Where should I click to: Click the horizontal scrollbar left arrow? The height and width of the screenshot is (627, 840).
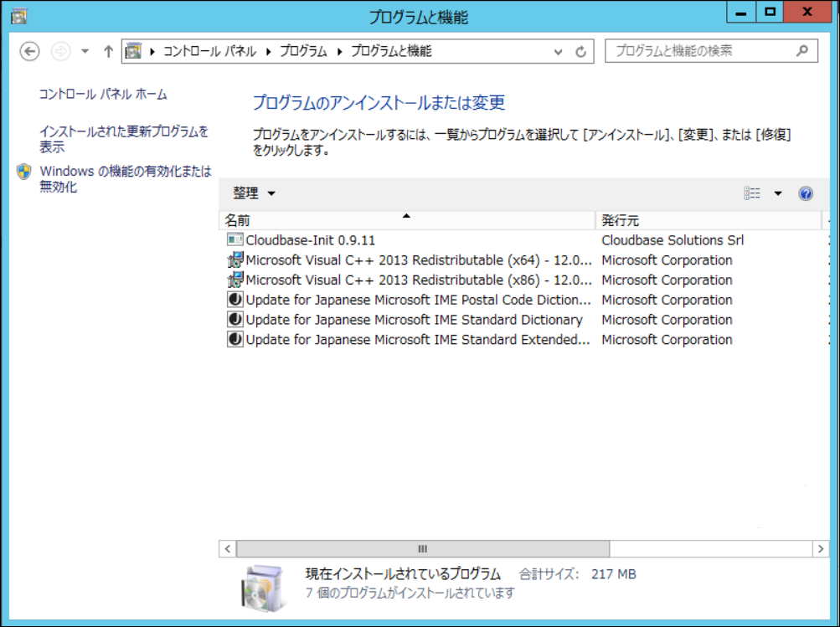point(228,549)
